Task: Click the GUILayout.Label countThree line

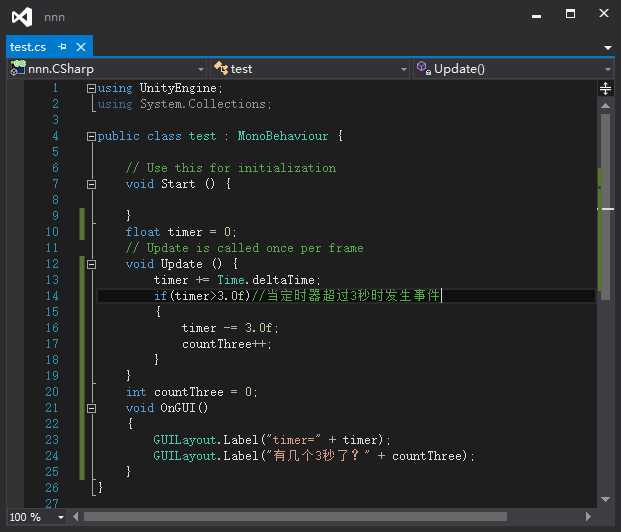Action: click(x=314, y=456)
